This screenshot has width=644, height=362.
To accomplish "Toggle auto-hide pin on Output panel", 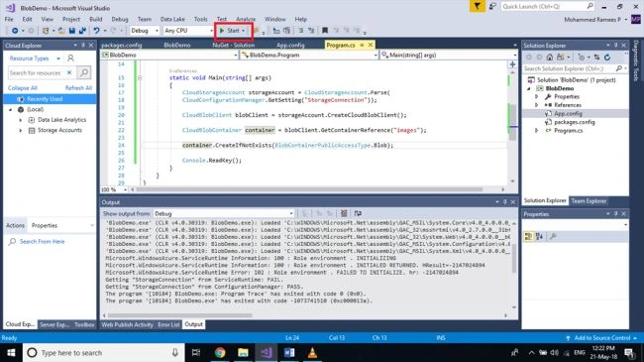I will coord(504,202).
